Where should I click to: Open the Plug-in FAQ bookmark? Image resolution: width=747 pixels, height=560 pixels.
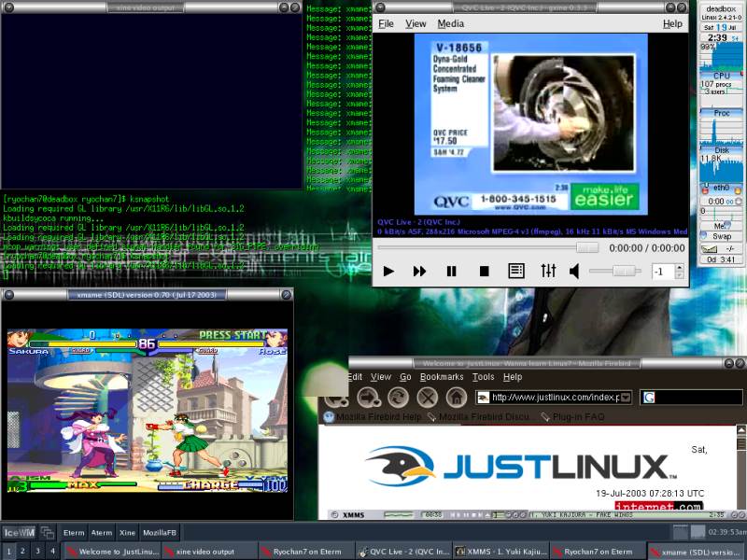pyautogui.click(x=572, y=416)
